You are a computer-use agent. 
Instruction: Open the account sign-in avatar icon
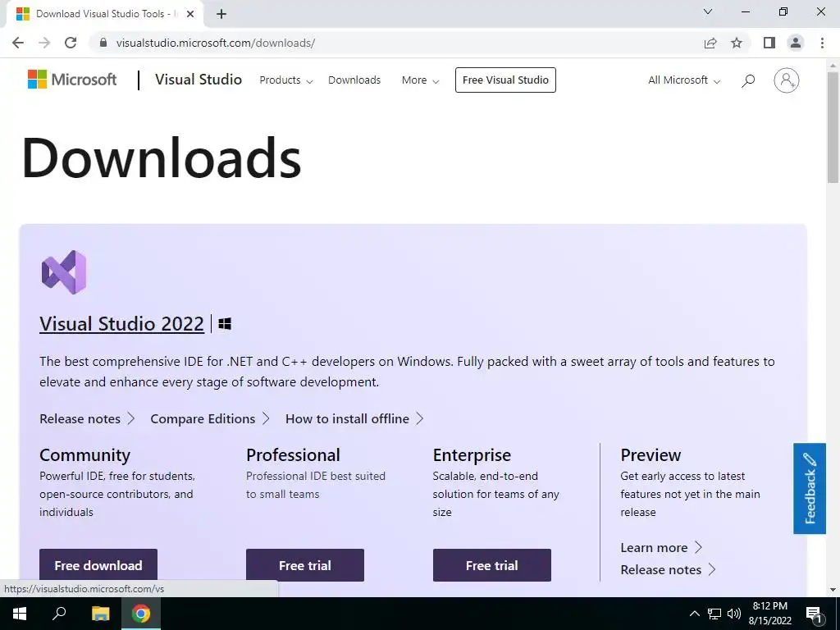click(x=786, y=80)
